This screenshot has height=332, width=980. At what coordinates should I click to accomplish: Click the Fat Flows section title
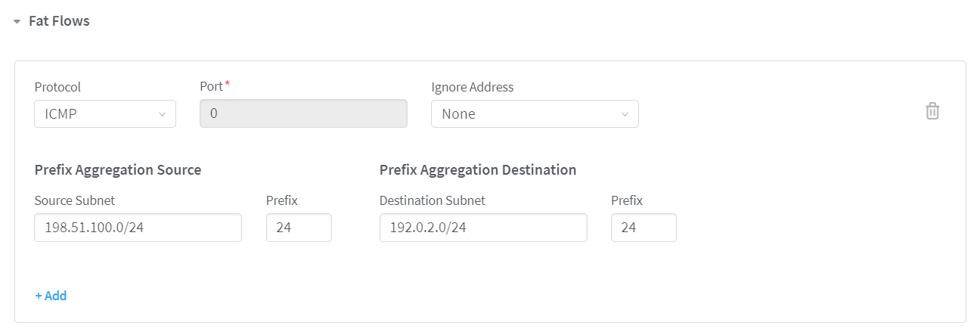coord(59,21)
